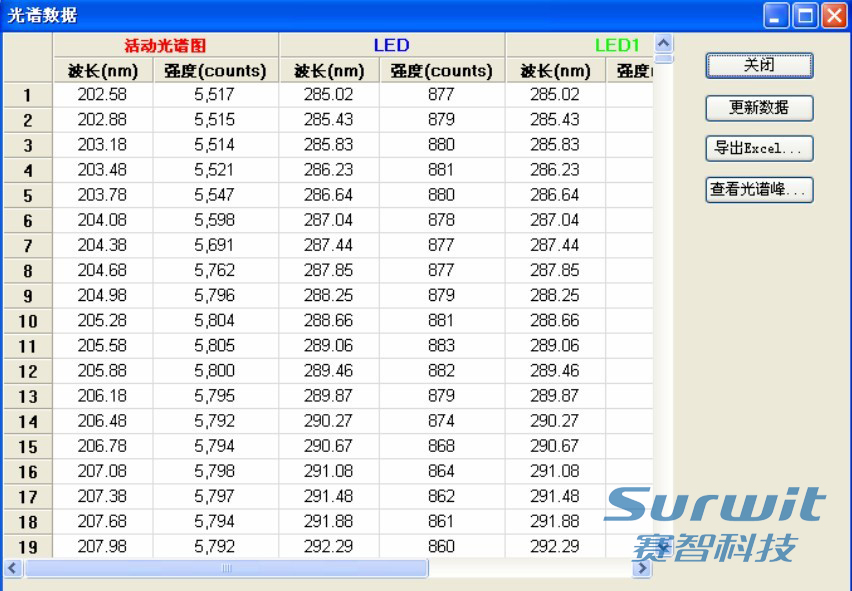
Task: Click the horizontal scrollbar thumb
Action: click(x=226, y=568)
